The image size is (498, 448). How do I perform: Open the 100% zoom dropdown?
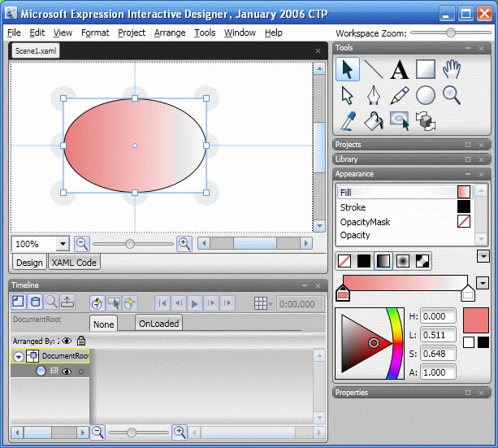click(x=63, y=244)
